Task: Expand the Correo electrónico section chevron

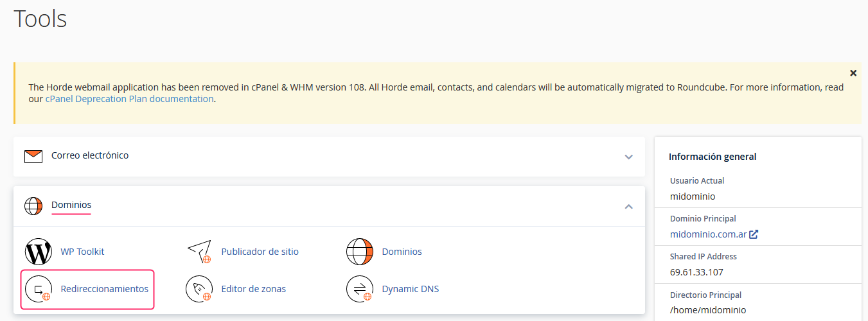Action: coord(628,157)
